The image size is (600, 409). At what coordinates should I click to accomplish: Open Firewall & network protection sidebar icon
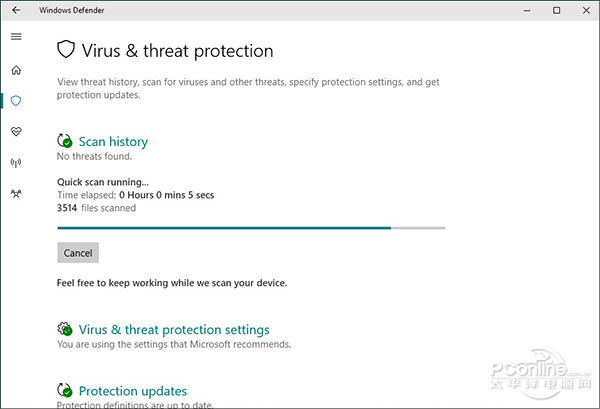click(x=15, y=162)
